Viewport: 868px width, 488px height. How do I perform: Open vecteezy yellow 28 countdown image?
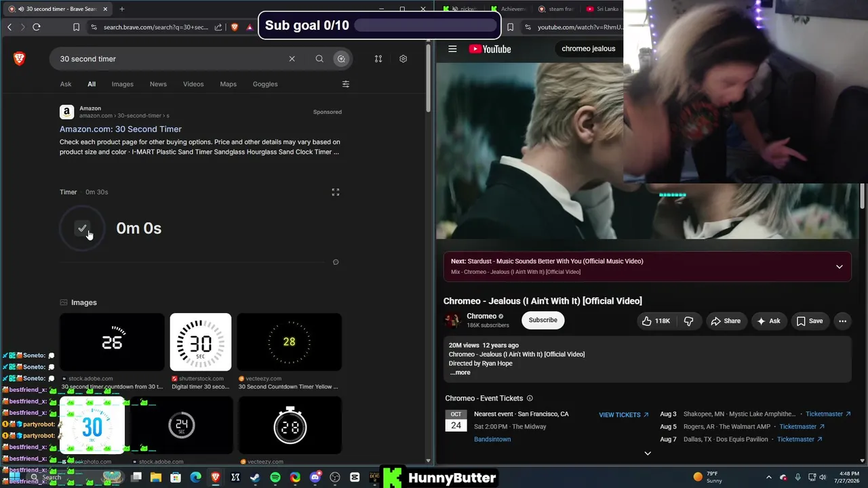click(x=290, y=342)
